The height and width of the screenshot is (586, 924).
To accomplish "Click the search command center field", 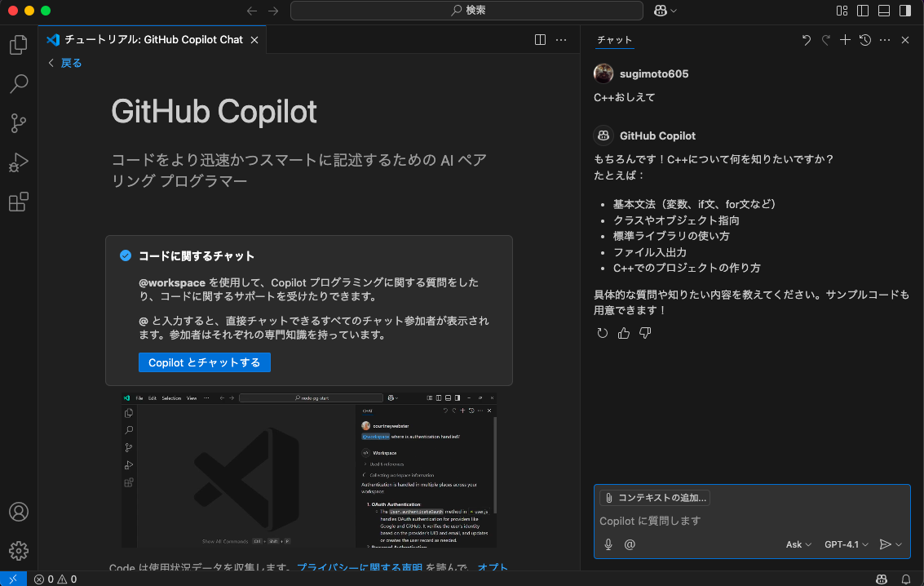I will coord(466,11).
